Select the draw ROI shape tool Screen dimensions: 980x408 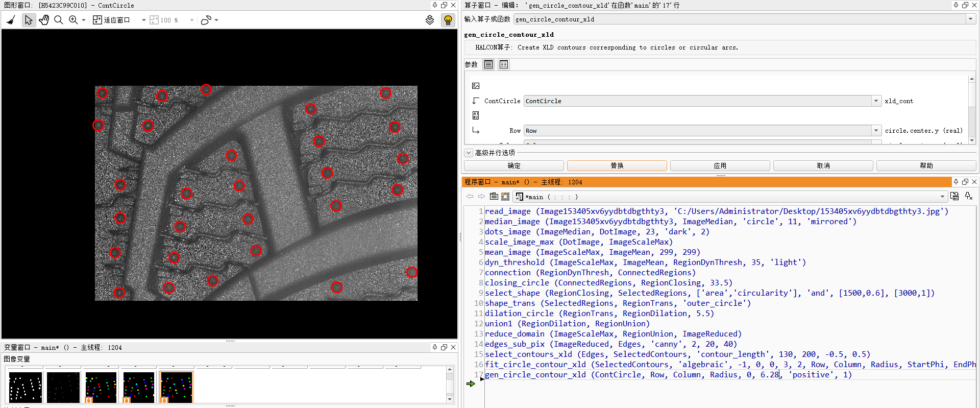(206, 20)
